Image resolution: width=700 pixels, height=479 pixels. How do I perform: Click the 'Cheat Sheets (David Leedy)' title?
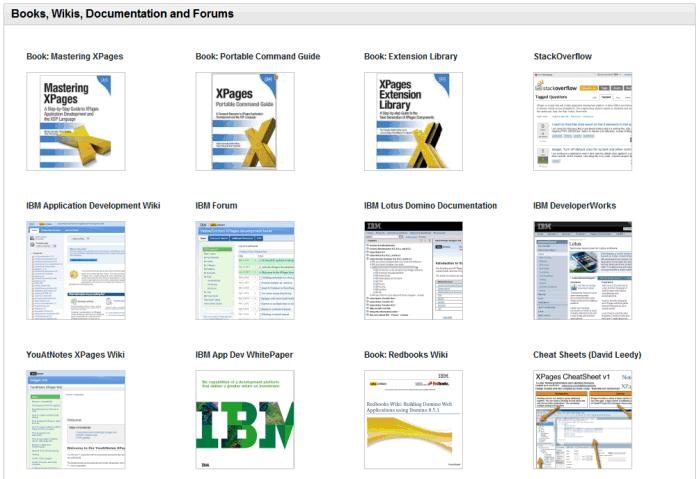(587, 355)
